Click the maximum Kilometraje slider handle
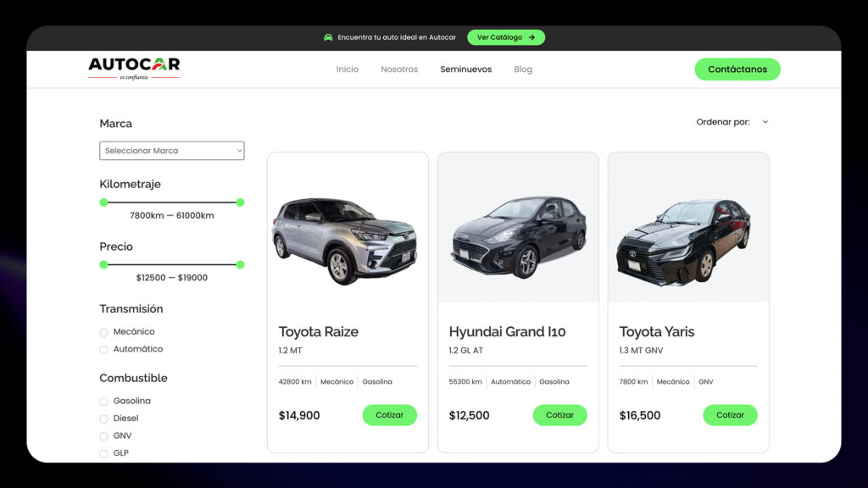Image resolution: width=868 pixels, height=488 pixels. coord(240,202)
